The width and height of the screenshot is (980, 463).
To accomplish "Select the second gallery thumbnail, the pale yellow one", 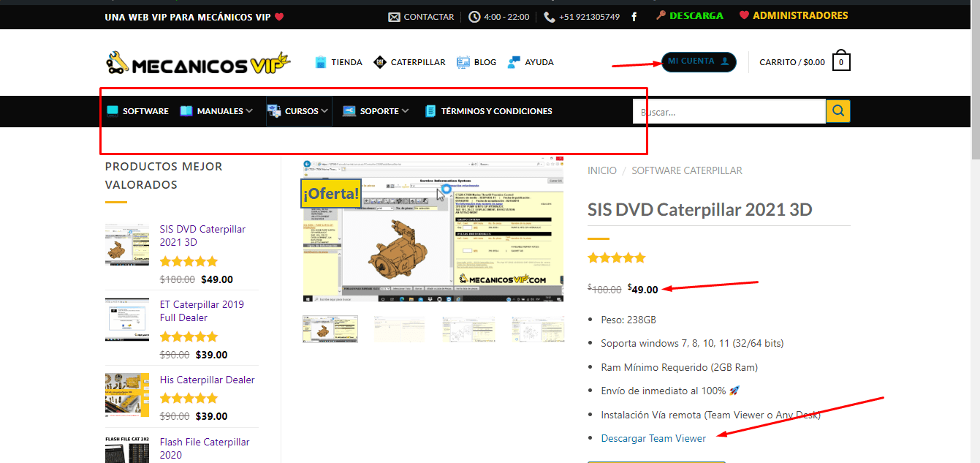I will pos(399,329).
